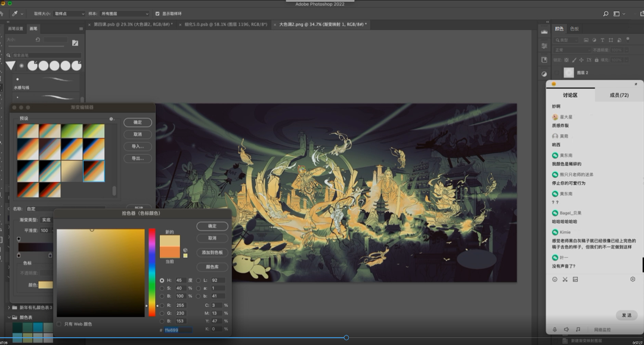The image size is (644, 345).
Task: Open the search magnifier icon at top right
Action: coord(605,14)
